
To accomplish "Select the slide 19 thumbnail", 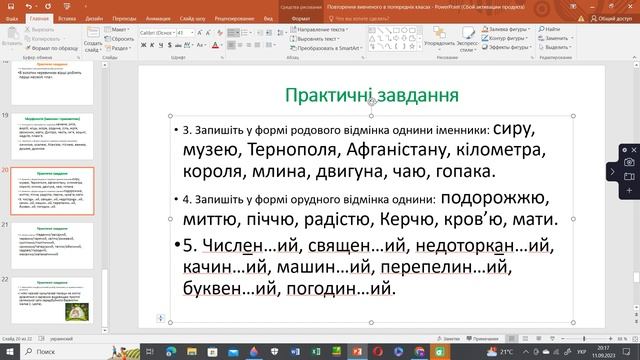I will pos(52,136).
